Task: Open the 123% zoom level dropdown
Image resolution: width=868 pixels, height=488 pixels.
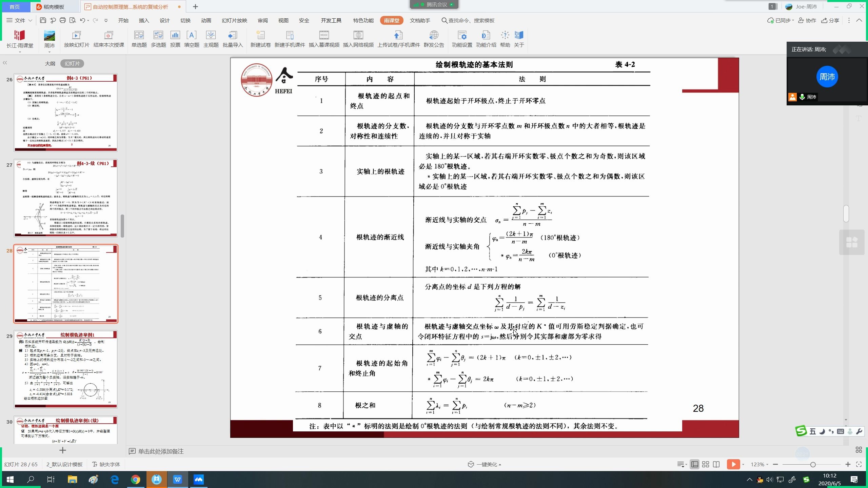Action: click(759, 464)
